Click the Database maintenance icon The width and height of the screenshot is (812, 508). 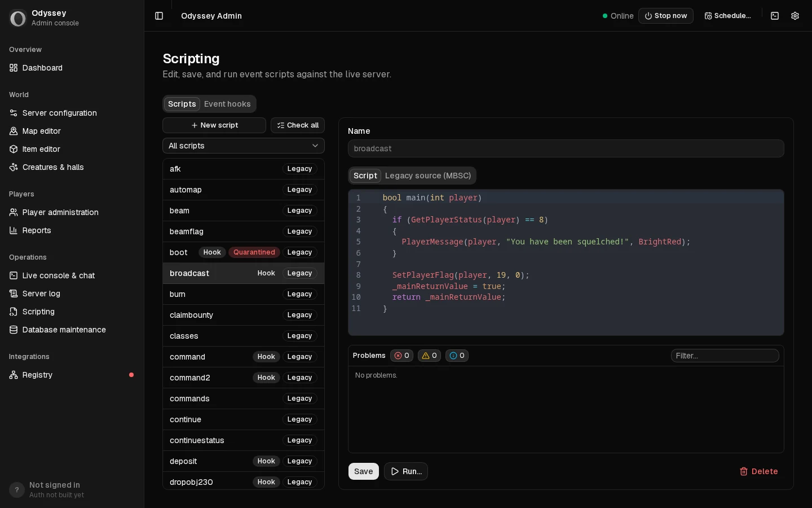(x=14, y=330)
